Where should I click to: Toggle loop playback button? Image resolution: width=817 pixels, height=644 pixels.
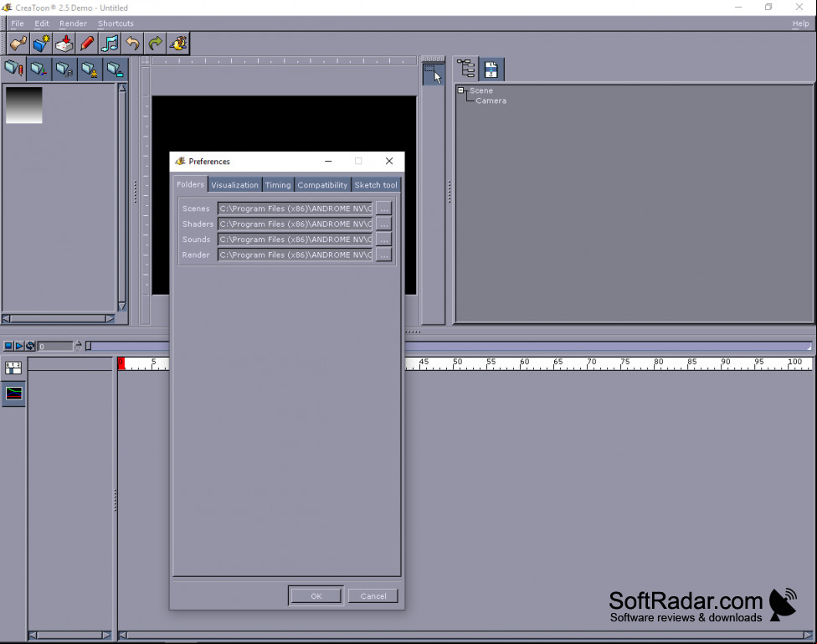point(30,346)
